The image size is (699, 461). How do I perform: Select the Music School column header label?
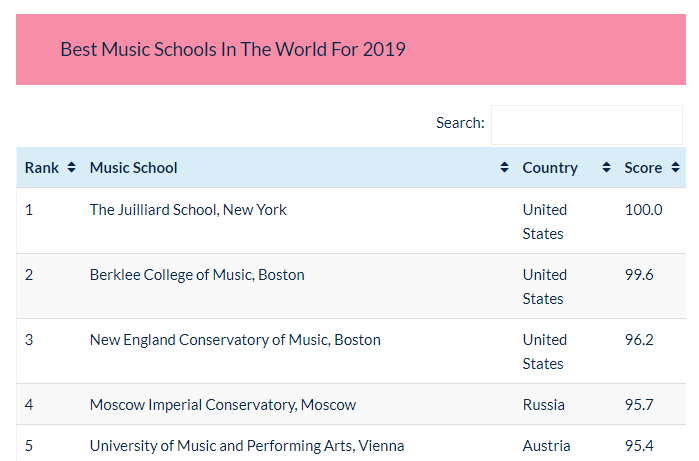tap(133, 168)
